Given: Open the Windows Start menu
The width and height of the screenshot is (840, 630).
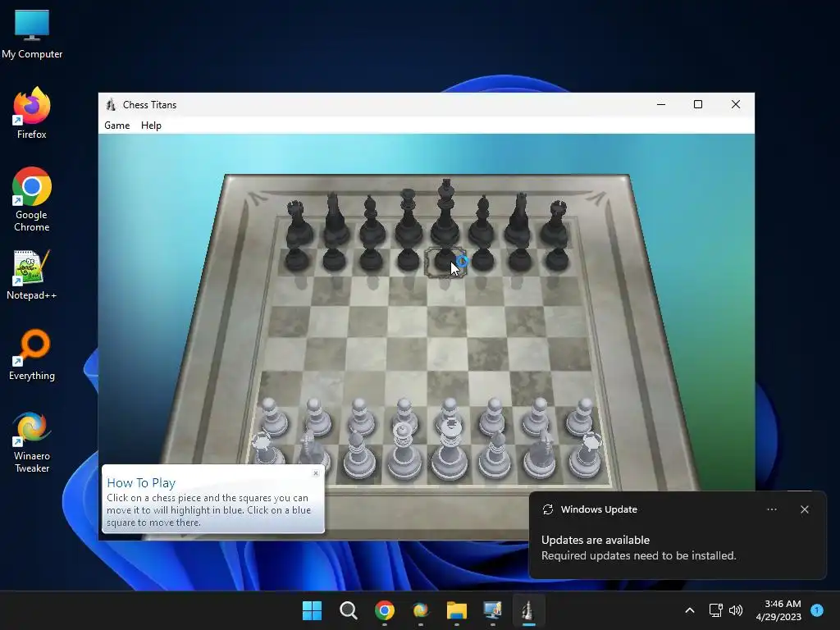Looking at the screenshot, I should tap(312, 610).
